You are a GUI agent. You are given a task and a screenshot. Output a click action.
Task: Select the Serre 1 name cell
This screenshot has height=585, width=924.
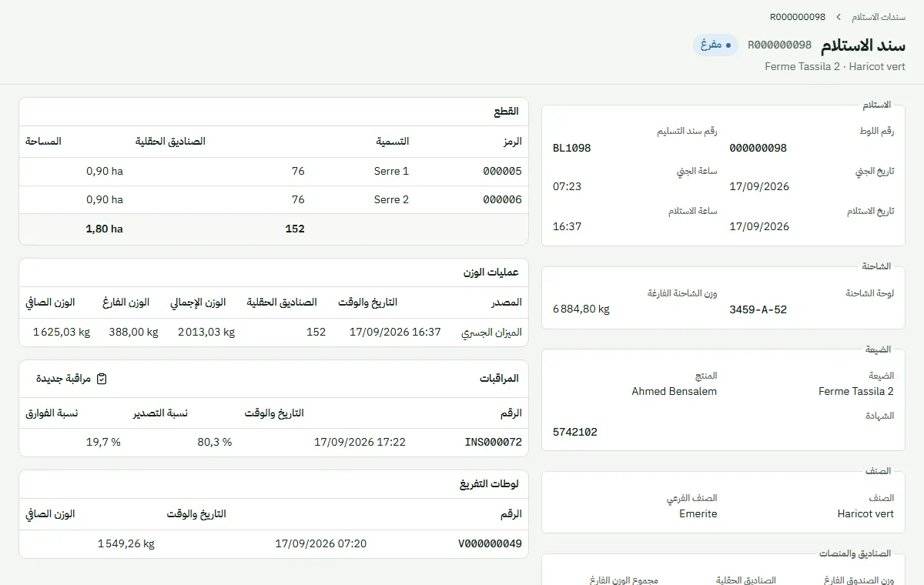(391, 171)
